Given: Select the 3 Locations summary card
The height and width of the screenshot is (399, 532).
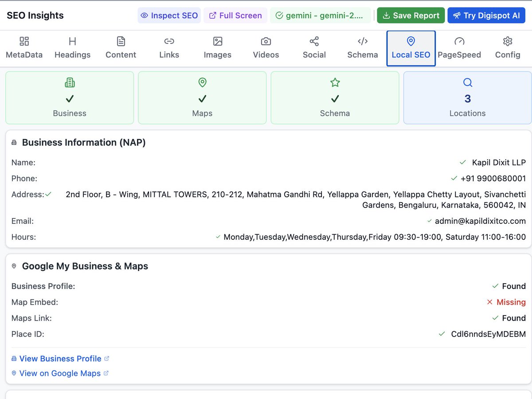Looking at the screenshot, I should click(x=467, y=98).
